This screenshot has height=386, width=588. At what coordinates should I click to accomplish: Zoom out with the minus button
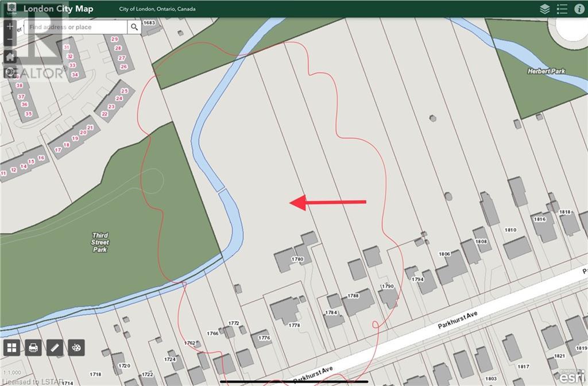[x=10, y=40]
